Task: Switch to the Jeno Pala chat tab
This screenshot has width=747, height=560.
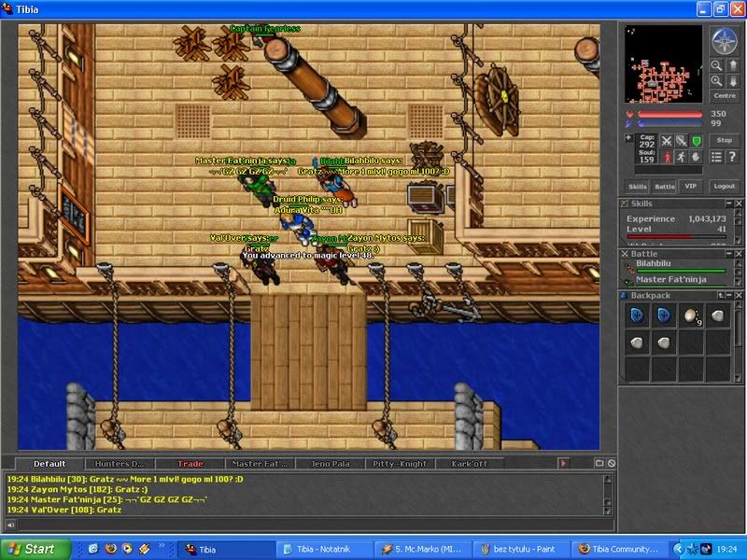Action: tap(331, 464)
